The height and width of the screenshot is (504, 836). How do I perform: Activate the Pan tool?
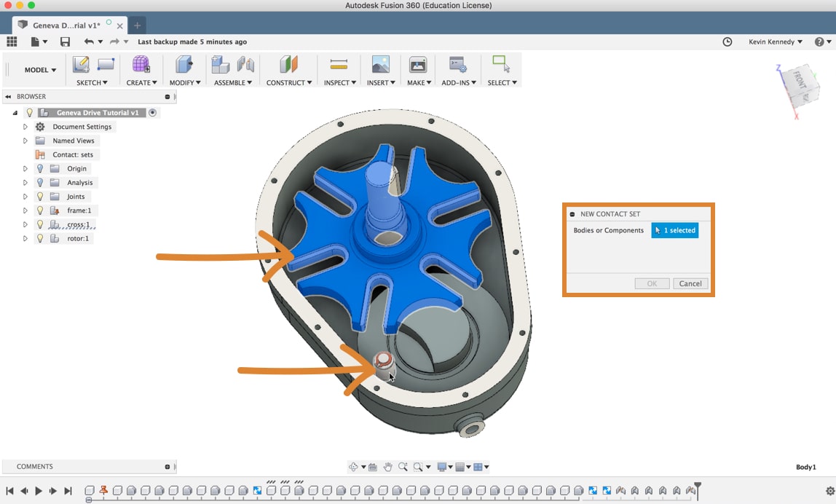coord(387,467)
